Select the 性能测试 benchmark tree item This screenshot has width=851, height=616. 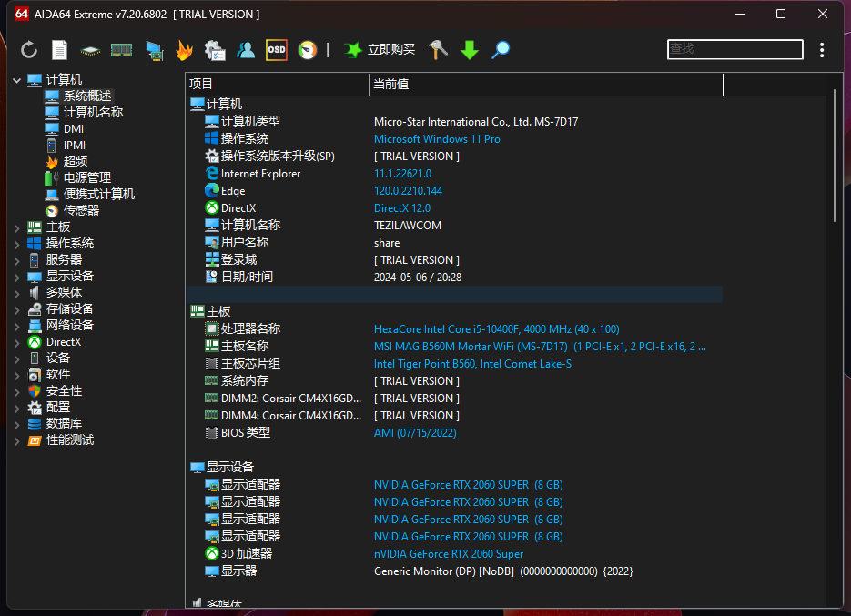pyautogui.click(x=69, y=440)
